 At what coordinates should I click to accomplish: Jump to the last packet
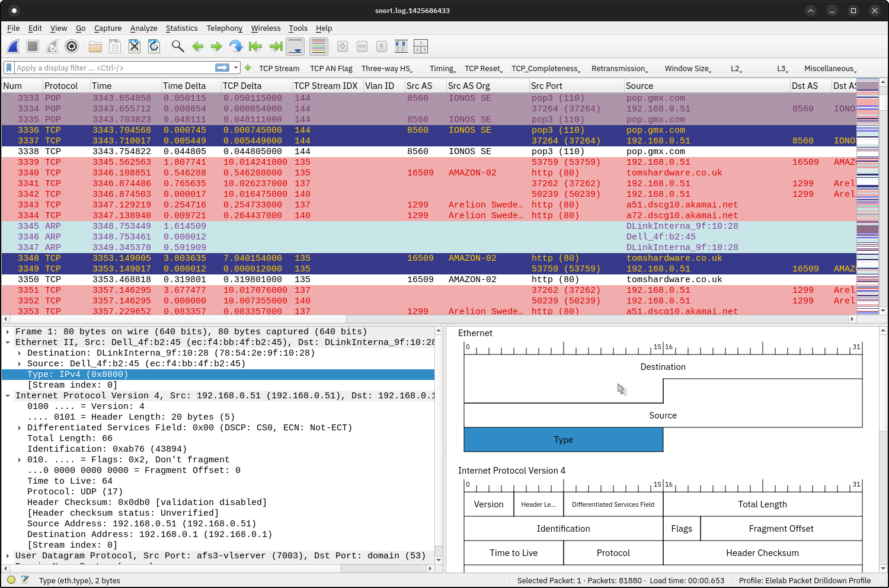pyautogui.click(x=275, y=46)
